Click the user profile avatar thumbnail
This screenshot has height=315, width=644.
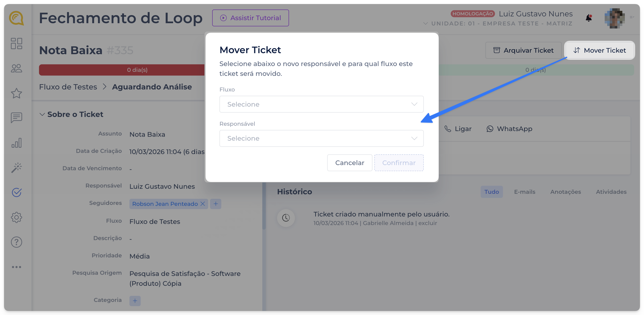615,18
